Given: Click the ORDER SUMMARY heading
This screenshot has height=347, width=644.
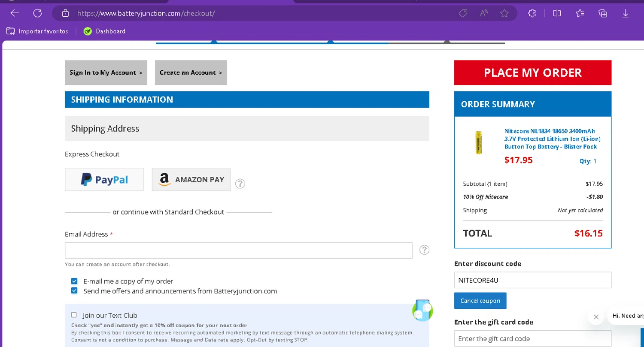Looking at the screenshot, I should [498, 104].
